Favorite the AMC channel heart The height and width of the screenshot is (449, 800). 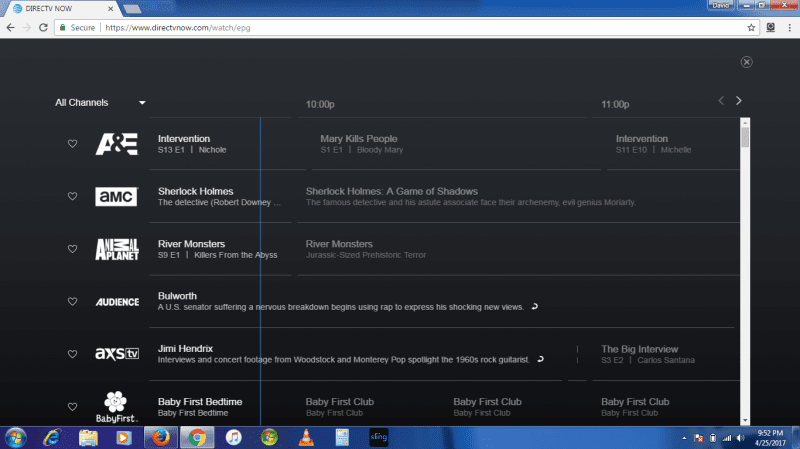pyautogui.click(x=72, y=196)
